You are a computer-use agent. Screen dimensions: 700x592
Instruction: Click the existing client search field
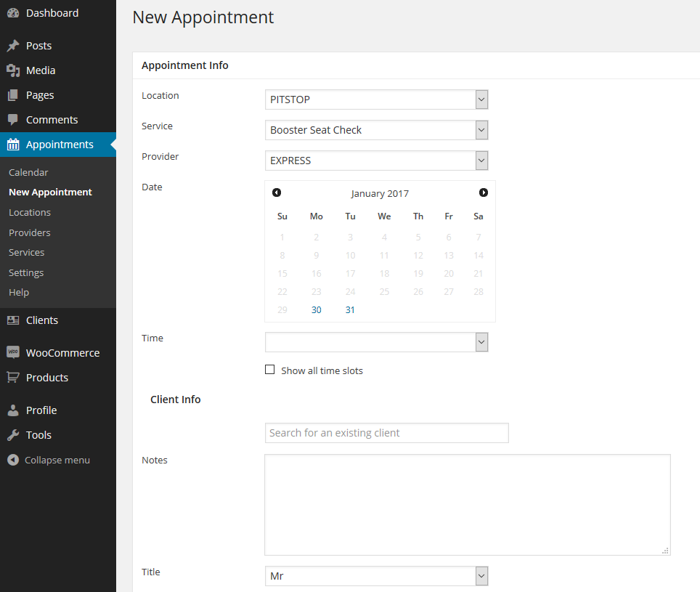click(386, 433)
